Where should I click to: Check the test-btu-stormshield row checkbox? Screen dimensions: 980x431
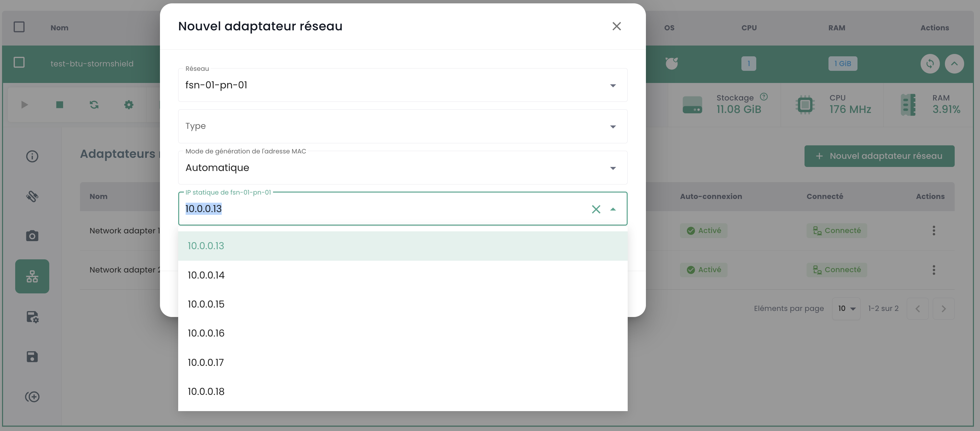[x=19, y=63]
